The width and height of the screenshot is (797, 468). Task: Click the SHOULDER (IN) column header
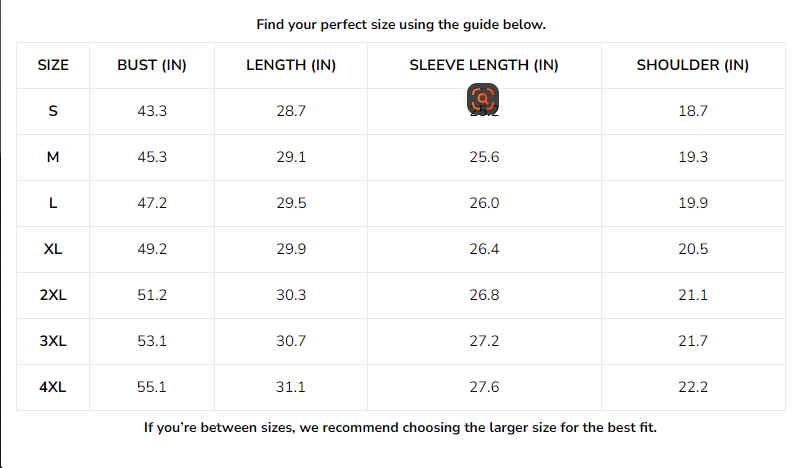pos(693,66)
